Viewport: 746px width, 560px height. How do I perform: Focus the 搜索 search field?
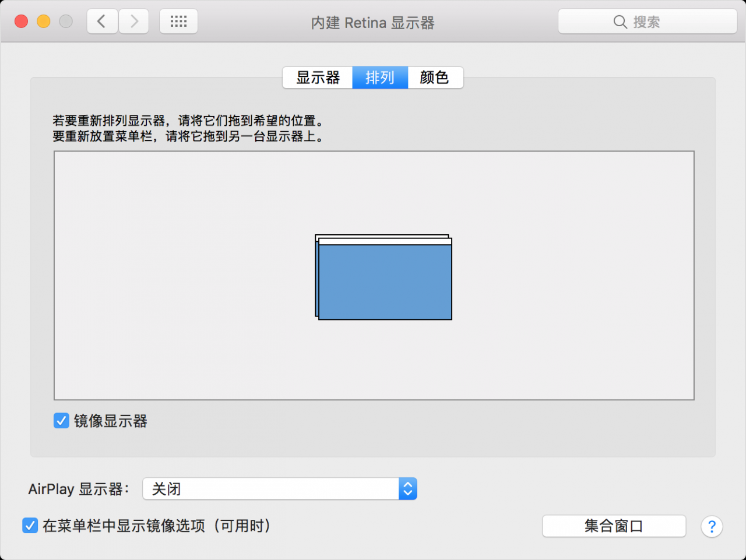pyautogui.click(x=648, y=22)
